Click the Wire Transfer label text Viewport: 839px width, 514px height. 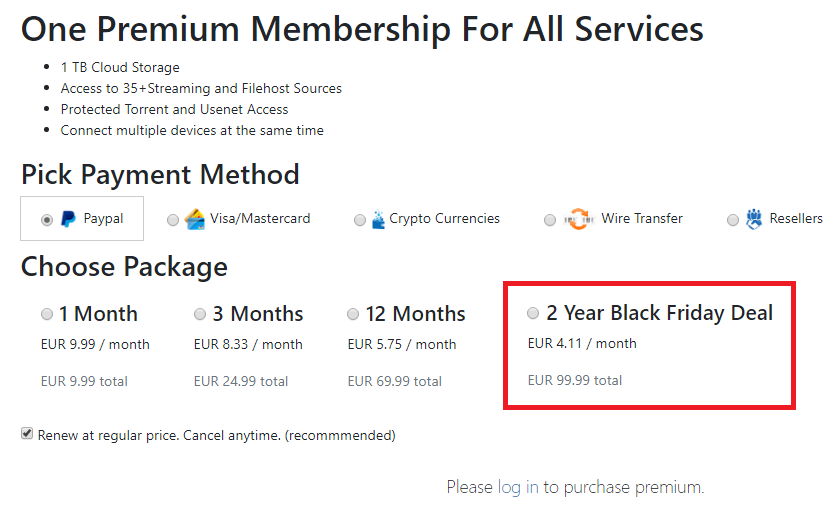click(x=642, y=219)
